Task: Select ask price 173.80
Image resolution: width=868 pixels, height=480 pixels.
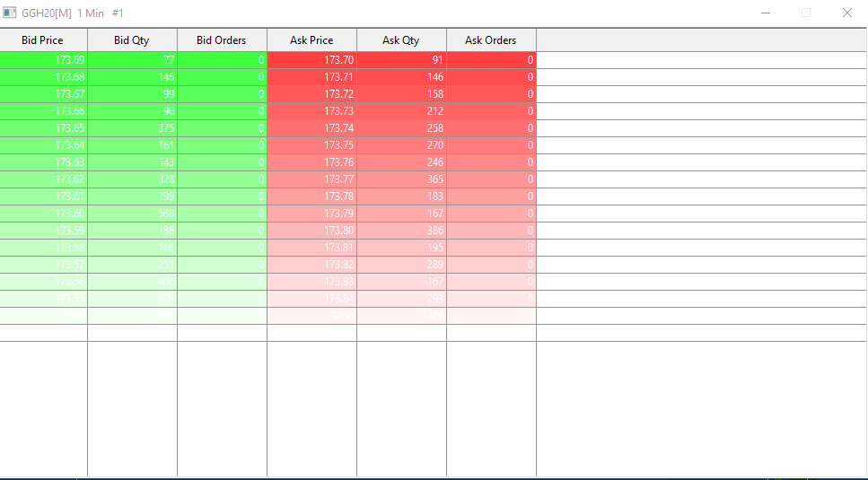Action: click(311, 231)
